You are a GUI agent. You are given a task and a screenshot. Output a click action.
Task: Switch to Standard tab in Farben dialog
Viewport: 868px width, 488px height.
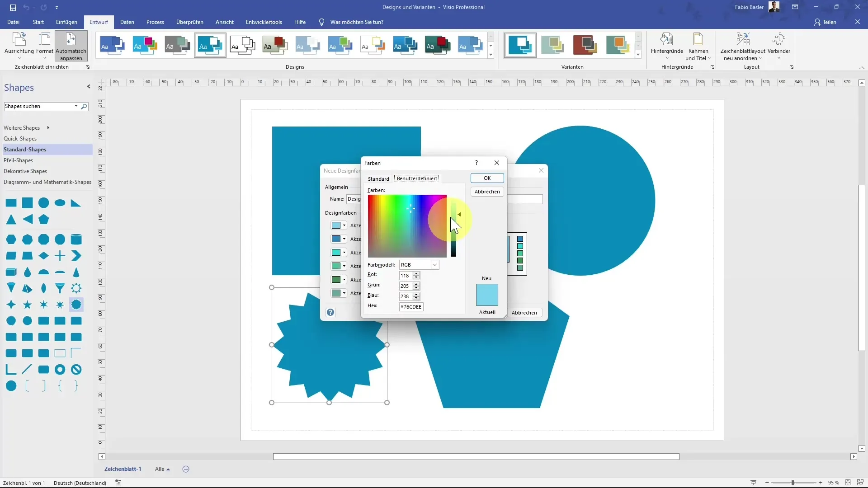tap(378, 179)
